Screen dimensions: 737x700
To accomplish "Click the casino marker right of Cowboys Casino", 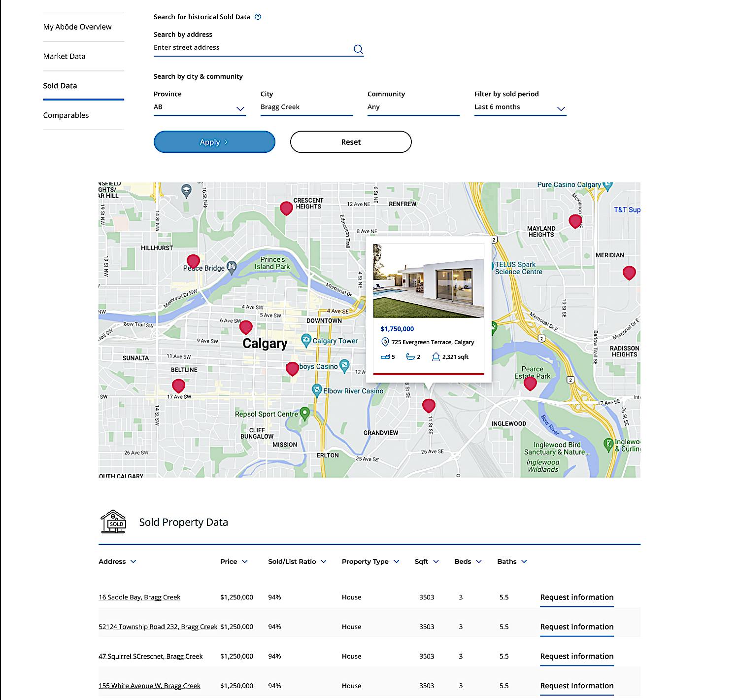I will [x=344, y=366].
